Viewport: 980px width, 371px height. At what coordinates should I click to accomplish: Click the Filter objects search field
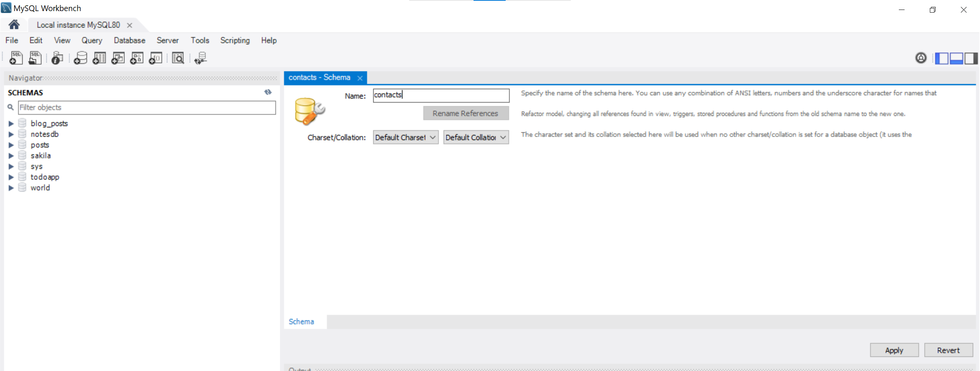tap(147, 107)
